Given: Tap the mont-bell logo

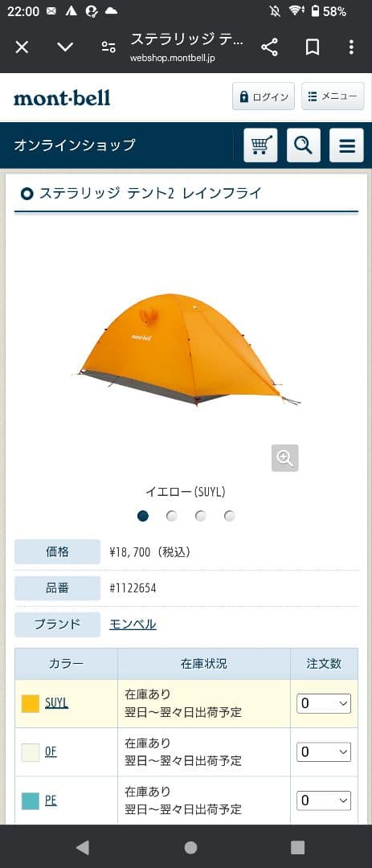Looking at the screenshot, I should (62, 98).
